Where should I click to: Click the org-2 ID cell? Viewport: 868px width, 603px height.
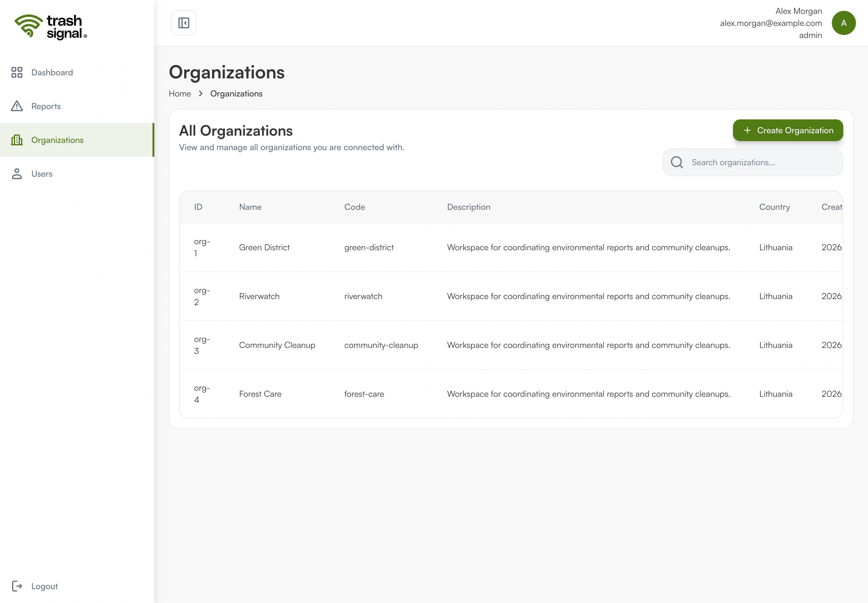coord(202,296)
